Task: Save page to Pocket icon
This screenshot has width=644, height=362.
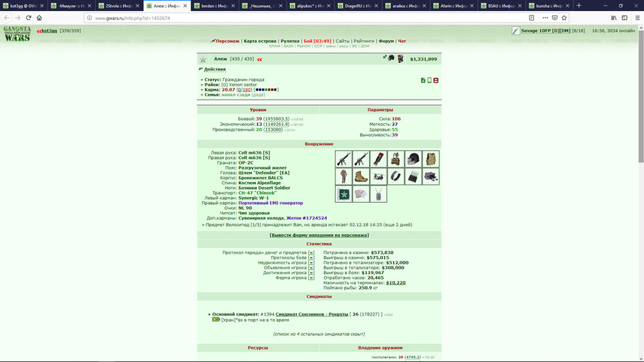Action: [555, 17]
